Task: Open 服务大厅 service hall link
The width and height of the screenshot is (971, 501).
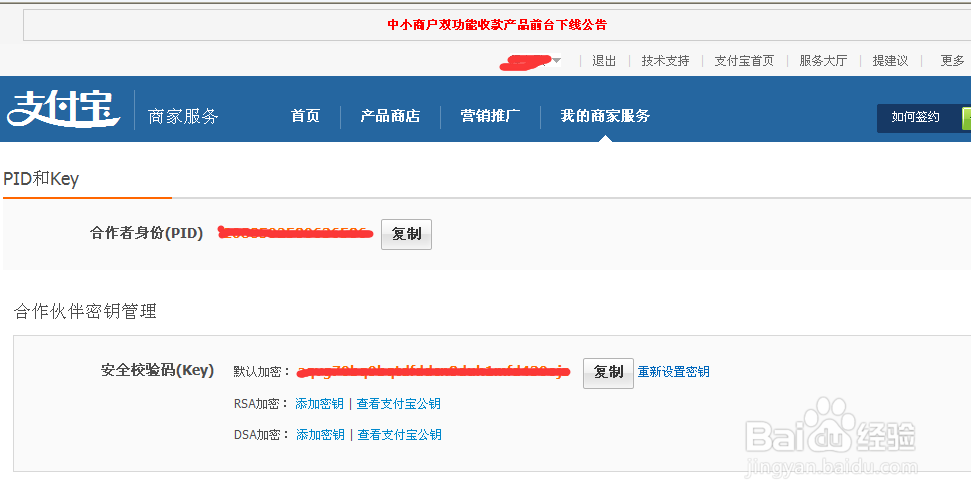Action: coord(823,61)
